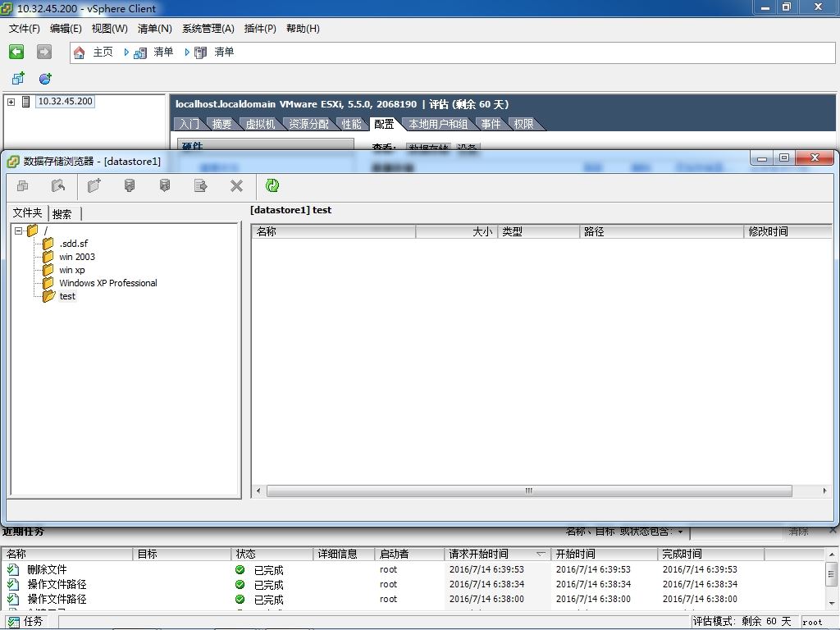The image size is (840, 630).
Task: Click the gray forward navigation arrow
Action: [x=44, y=52]
